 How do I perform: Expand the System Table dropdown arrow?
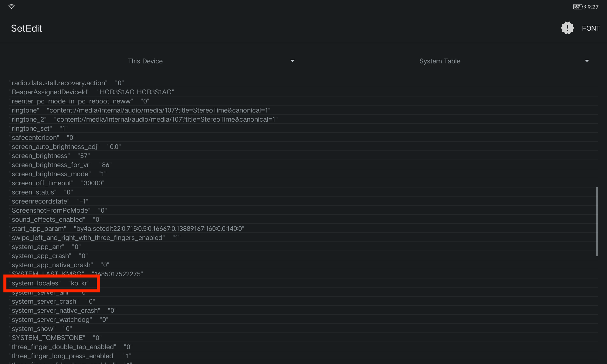(587, 61)
